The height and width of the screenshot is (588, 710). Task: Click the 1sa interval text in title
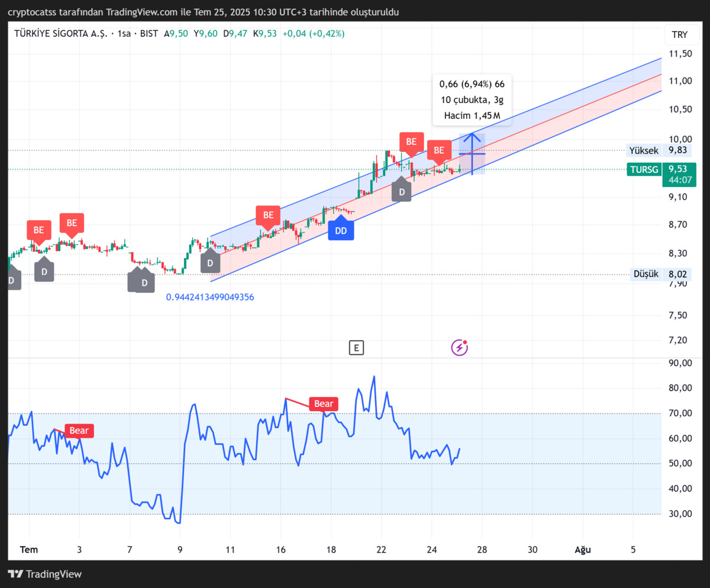(125, 34)
